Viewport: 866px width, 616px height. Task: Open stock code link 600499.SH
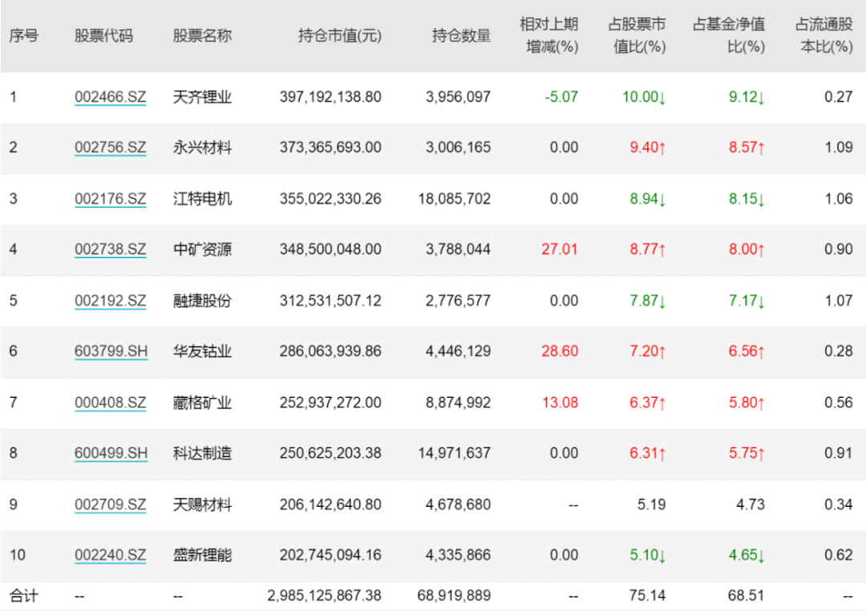[x=111, y=453]
